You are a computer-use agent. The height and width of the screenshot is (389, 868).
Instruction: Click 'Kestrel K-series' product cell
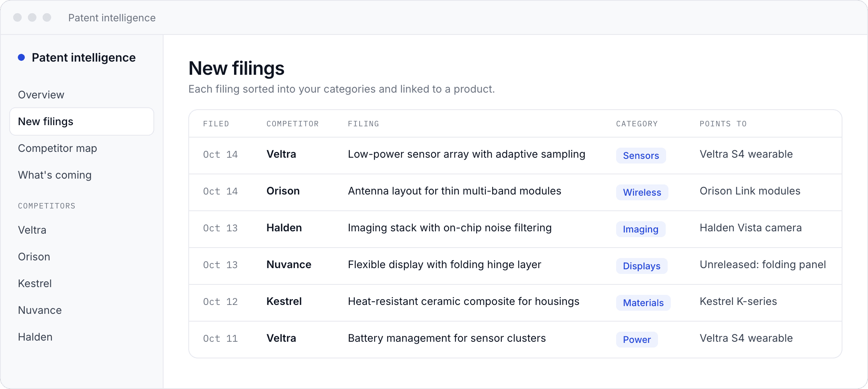click(738, 301)
